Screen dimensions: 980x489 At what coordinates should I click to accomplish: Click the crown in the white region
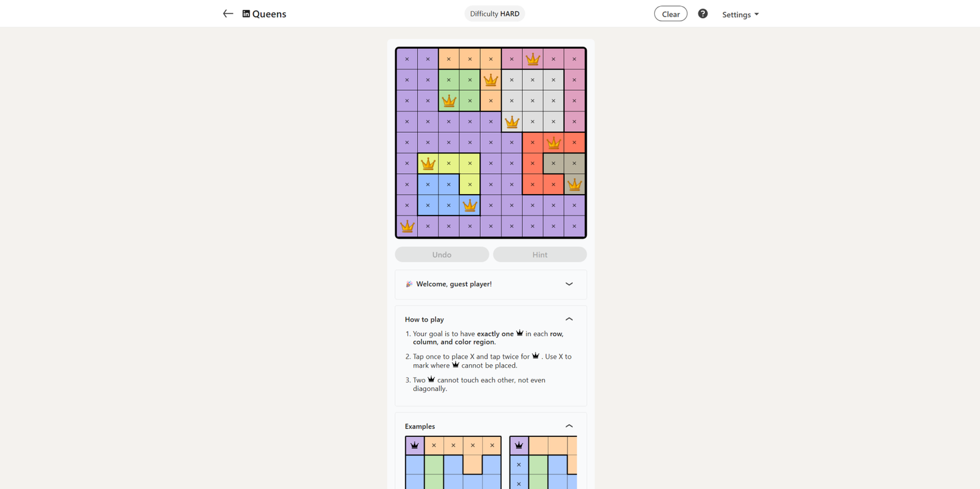pyautogui.click(x=512, y=122)
